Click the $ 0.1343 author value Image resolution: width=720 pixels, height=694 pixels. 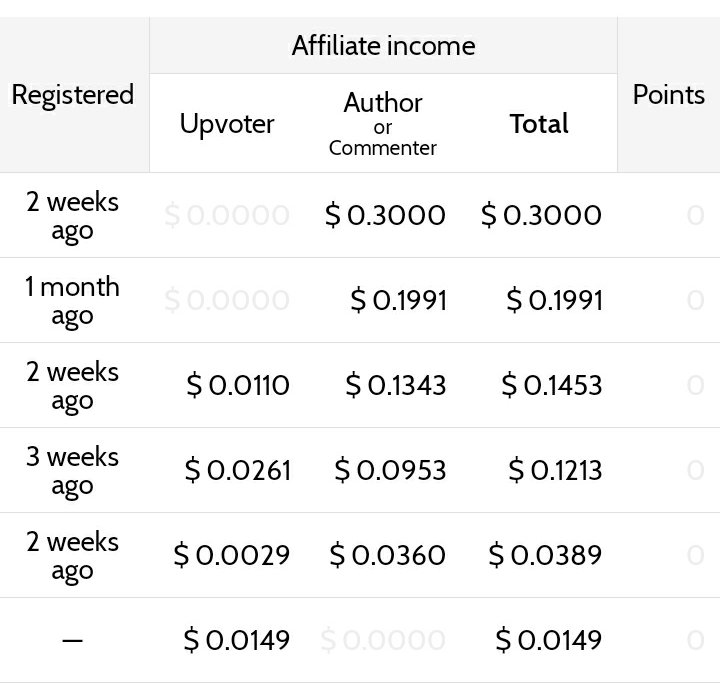pyautogui.click(x=396, y=385)
